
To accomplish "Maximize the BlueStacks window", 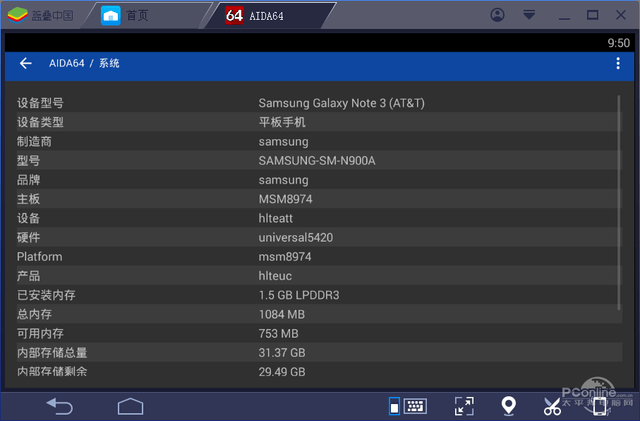I will coord(593,15).
